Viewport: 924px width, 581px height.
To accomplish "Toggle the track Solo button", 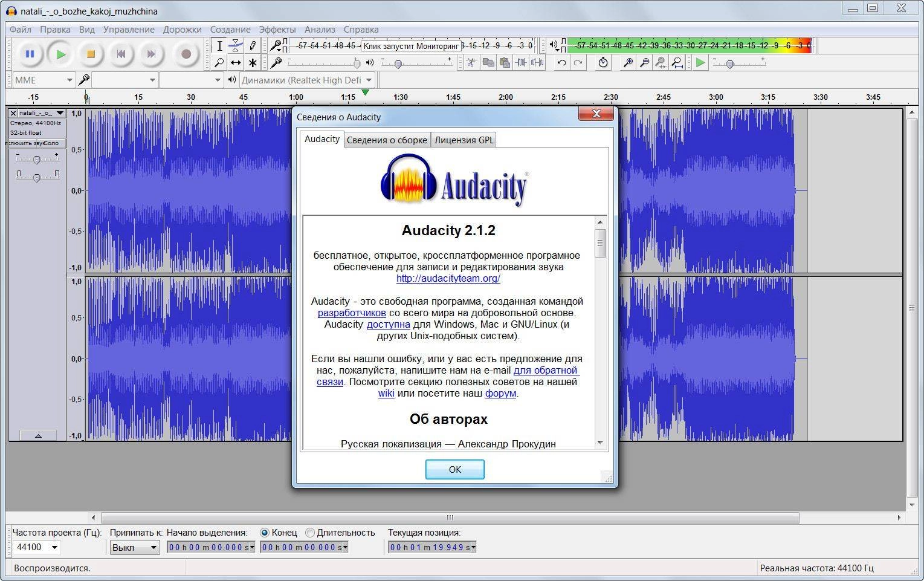I will tap(52, 143).
